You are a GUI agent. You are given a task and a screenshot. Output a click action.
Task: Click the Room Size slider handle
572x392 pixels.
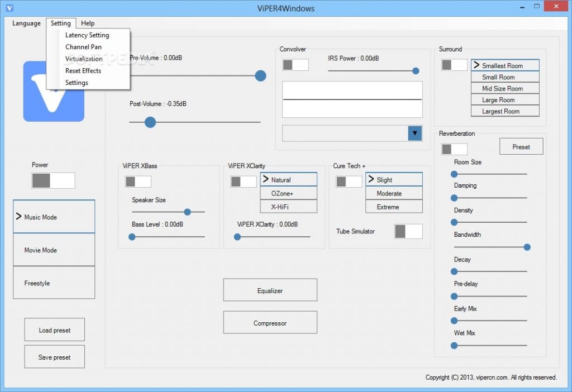(454, 174)
